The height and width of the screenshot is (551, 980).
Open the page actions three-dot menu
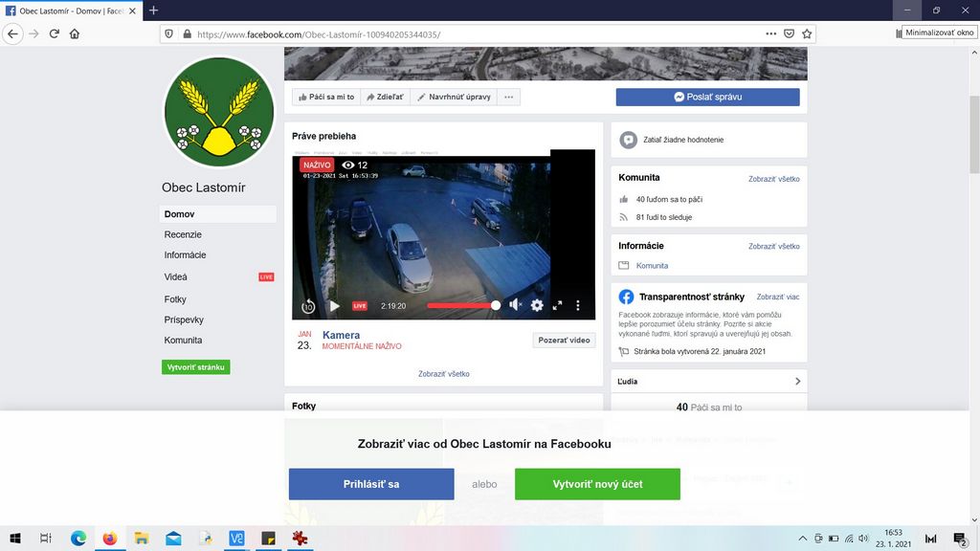(771, 33)
